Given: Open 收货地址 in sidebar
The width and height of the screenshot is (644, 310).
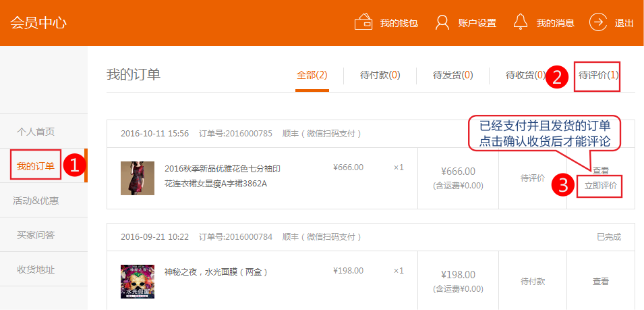Looking at the screenshot, I should tap(36, 269).
